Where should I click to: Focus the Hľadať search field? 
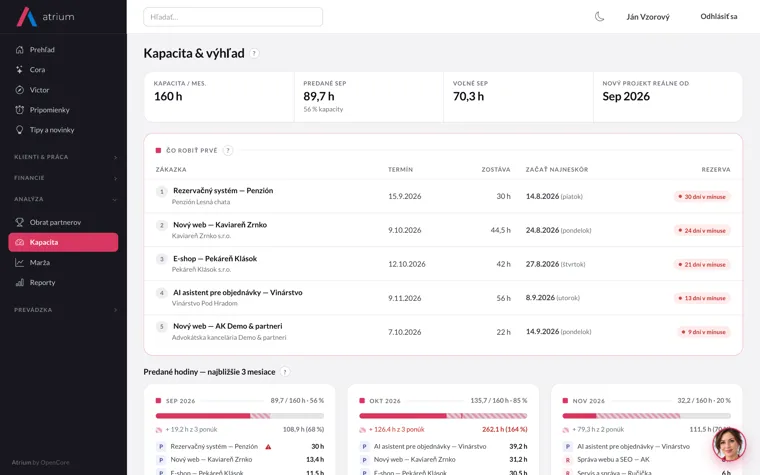coord(233,17)
